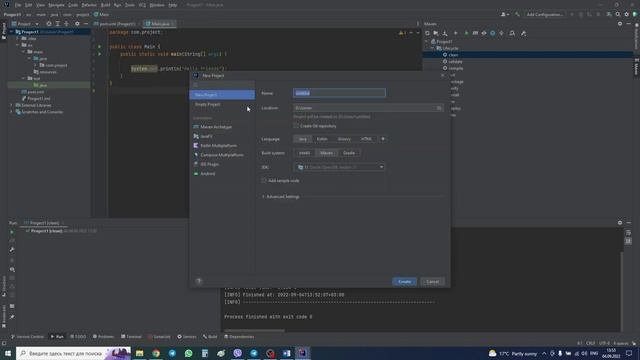Click Windows Start button
Image resolution: width=640 pixels, height=360 pixels.
click(x=8, y=353)
